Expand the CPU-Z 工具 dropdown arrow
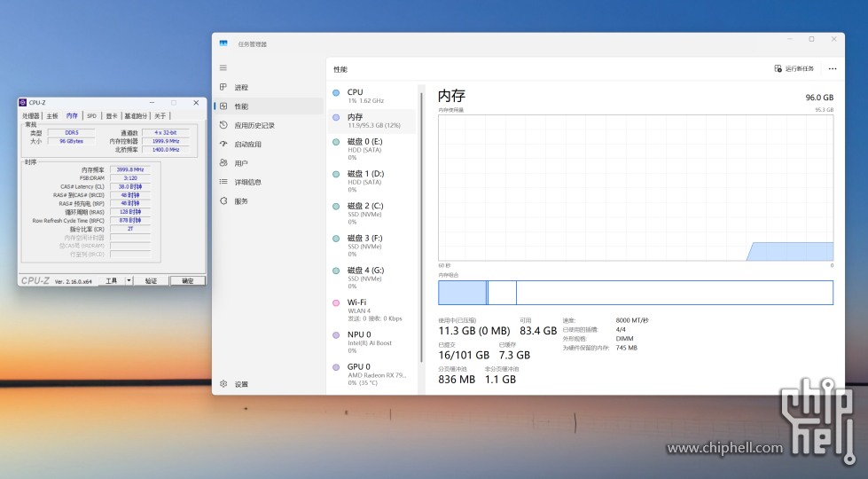Image resolution: width=868 pixels, height=479 pixels. (x=129, y=280)
